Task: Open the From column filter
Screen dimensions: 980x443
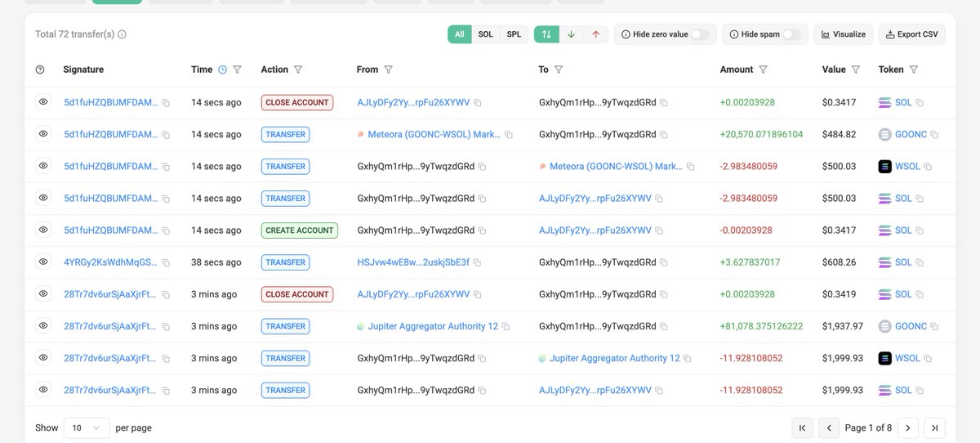Action: point(389,69)
